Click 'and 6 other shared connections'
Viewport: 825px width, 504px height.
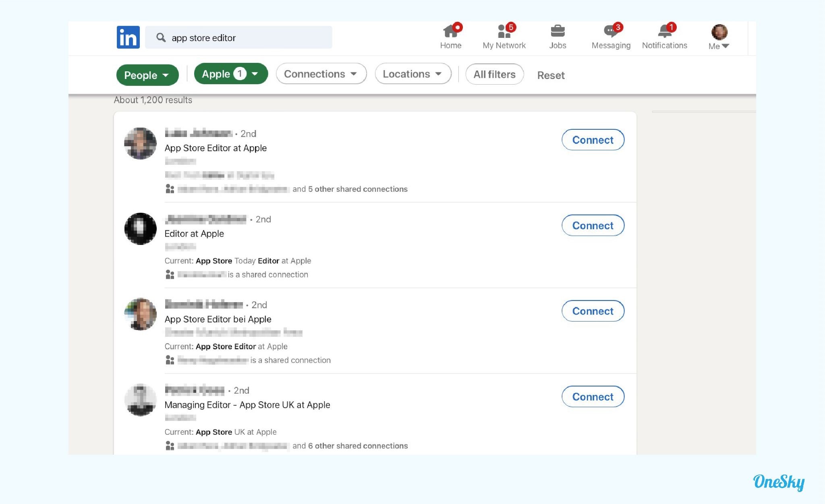pos(350,446)
